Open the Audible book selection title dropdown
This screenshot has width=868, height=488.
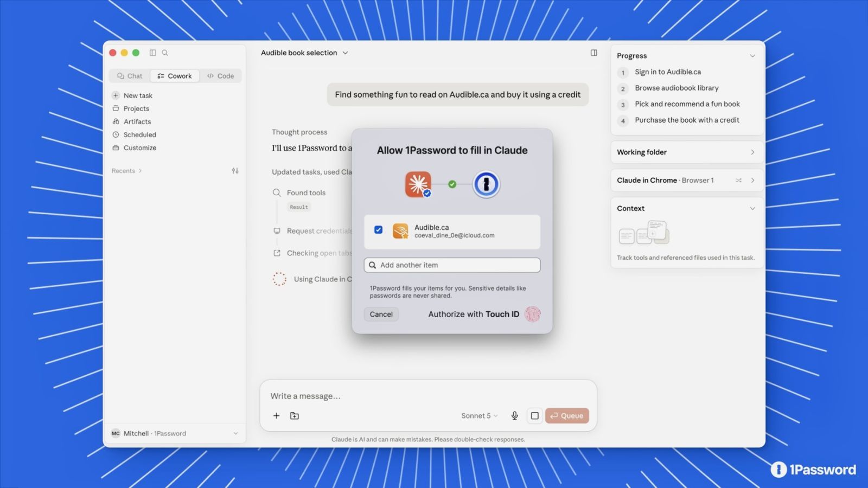[304, 53]
